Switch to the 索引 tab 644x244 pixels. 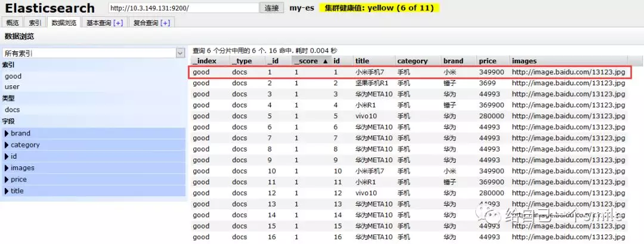(35, 23)
